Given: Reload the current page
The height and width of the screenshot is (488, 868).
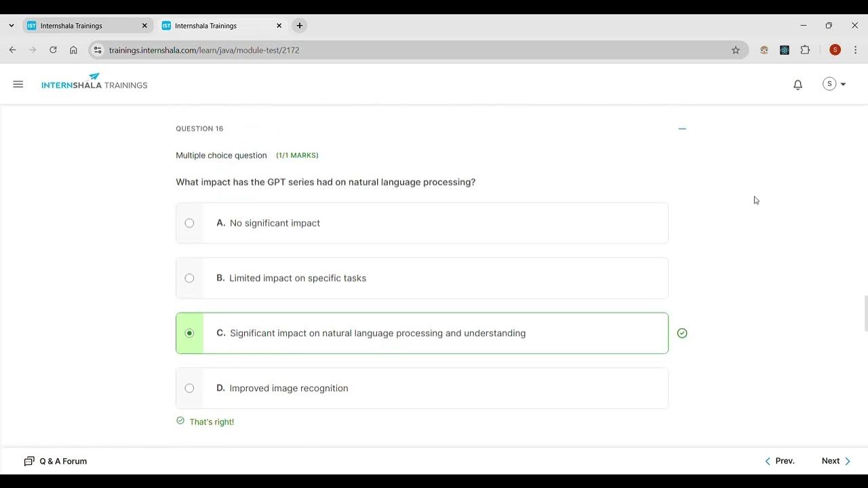Looking at the screenshot, I should pyautogui.click(x=53, y=50).
